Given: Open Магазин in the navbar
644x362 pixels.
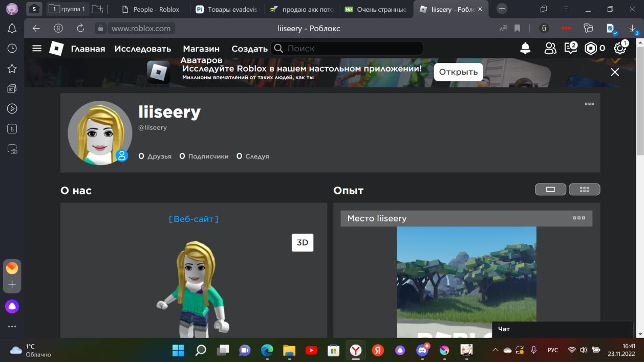Looking at the screenshot, I should [201, 49].
